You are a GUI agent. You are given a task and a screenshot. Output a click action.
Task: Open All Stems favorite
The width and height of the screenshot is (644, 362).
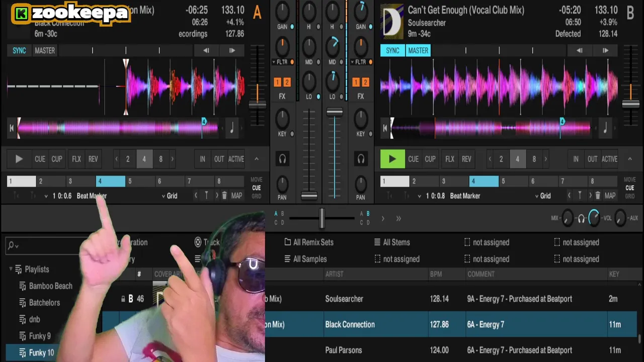click(x=392, y=242)
